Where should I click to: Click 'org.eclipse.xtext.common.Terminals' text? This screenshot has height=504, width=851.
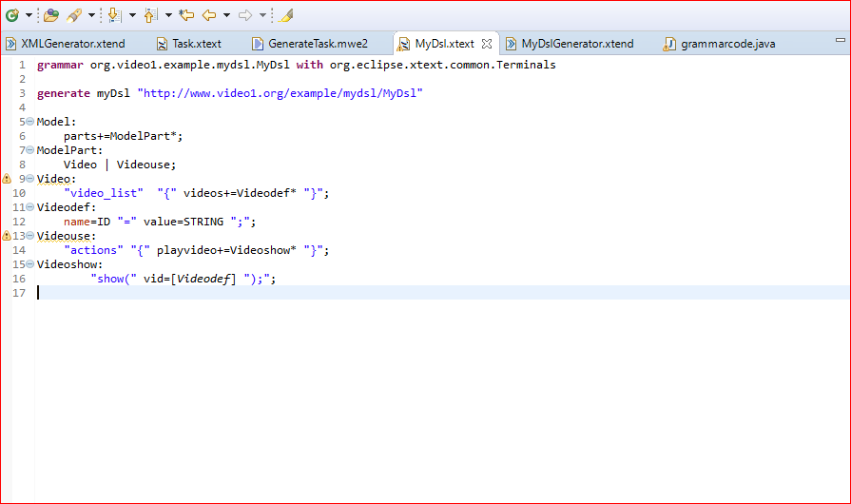[443, 65]
